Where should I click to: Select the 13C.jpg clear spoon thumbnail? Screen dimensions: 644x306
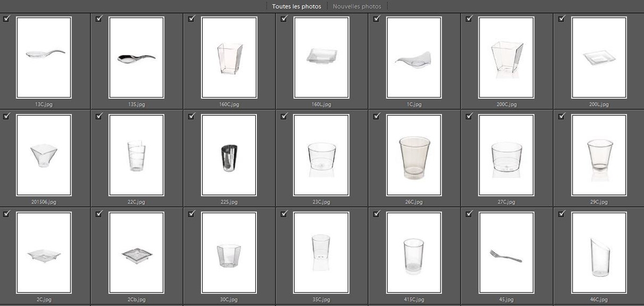44,57
